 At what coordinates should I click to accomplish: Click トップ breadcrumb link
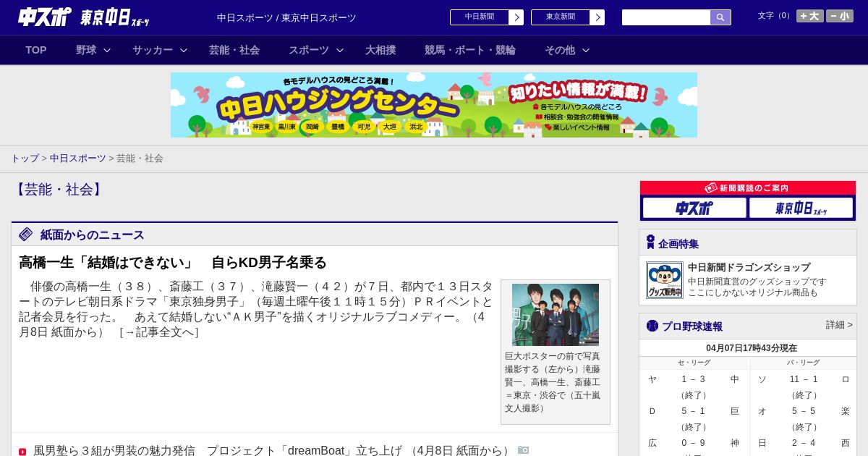tap(25, 158)
